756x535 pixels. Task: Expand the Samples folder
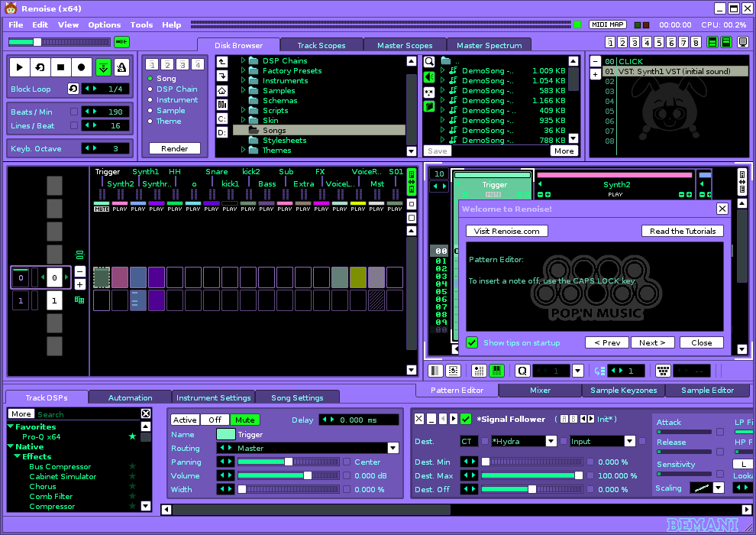[244, 90]
